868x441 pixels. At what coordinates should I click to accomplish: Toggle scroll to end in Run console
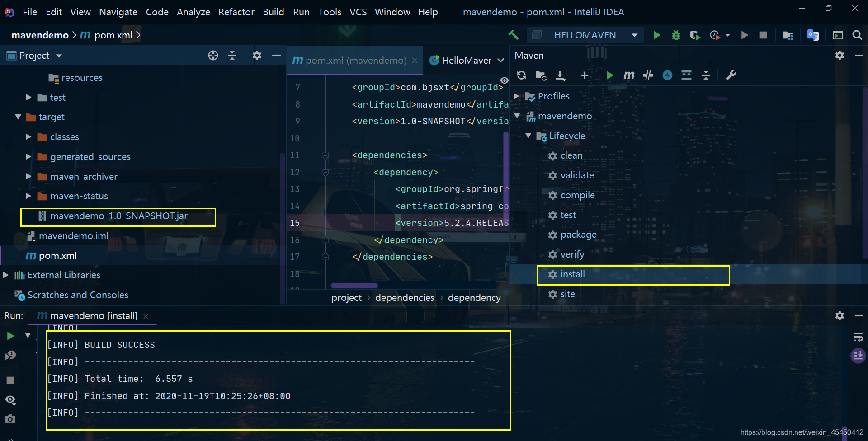pos(858,356)
